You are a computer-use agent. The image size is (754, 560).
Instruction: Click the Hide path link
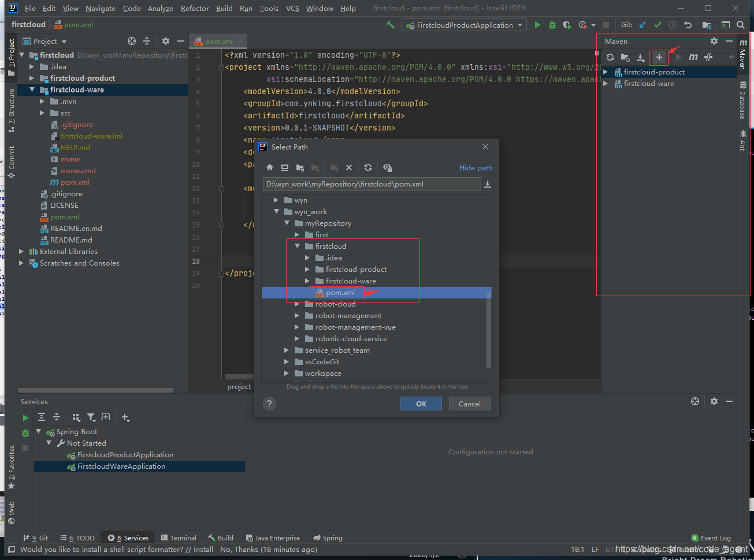476,167
